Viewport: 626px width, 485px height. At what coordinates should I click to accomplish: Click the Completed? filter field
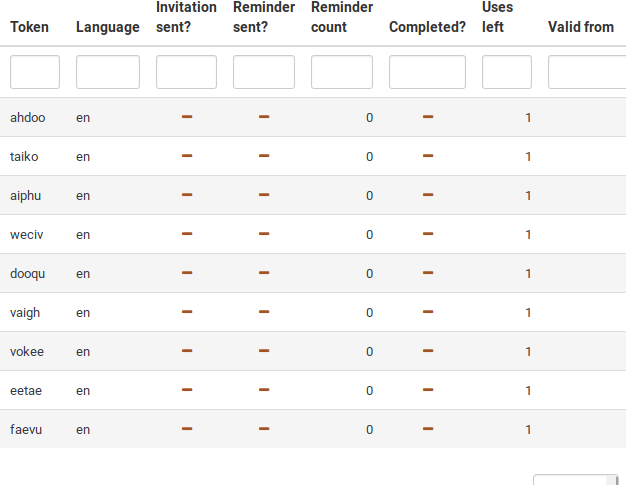tap(427, 72)
